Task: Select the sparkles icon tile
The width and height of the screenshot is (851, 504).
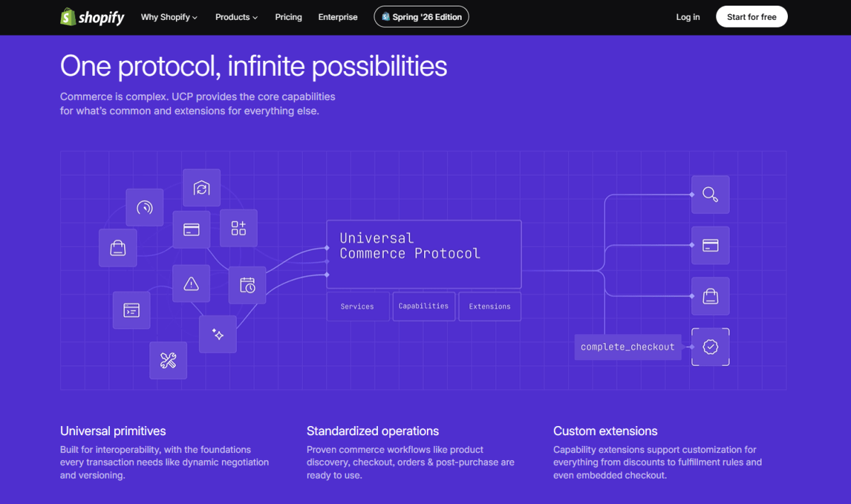Action: click(218, 334)
